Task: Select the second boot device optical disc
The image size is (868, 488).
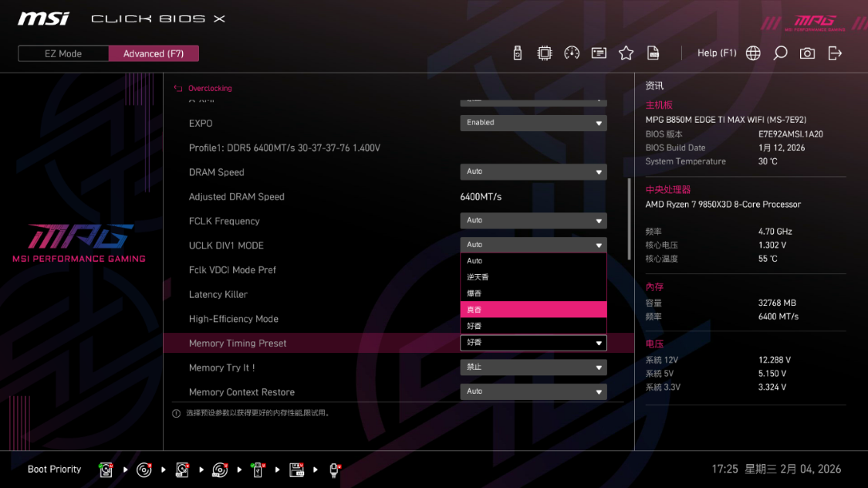Action: (x=144, y=469)
